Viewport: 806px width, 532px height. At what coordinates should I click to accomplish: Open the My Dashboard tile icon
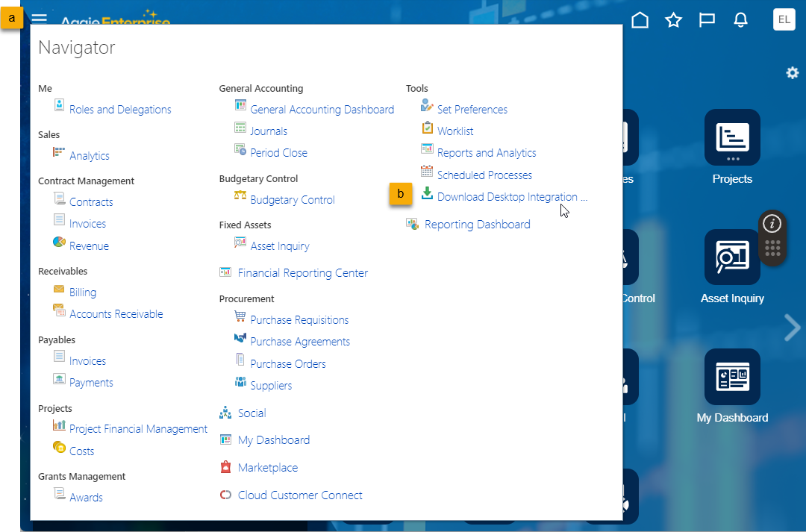[732, 376]
